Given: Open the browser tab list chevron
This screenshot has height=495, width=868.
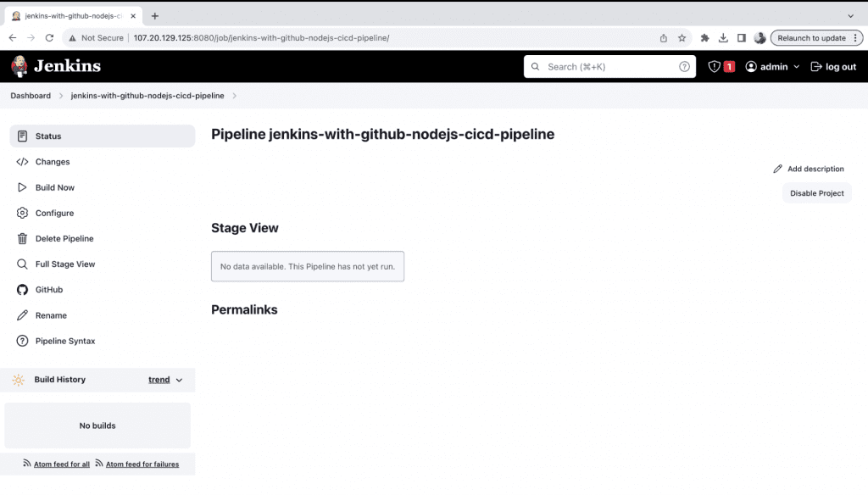Looking at the screenshot, I should pyautogui.click(x=851, y=16).
